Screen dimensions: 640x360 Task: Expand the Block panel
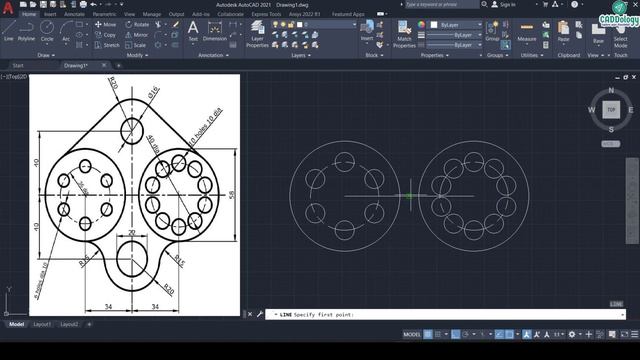click(374, 55)
